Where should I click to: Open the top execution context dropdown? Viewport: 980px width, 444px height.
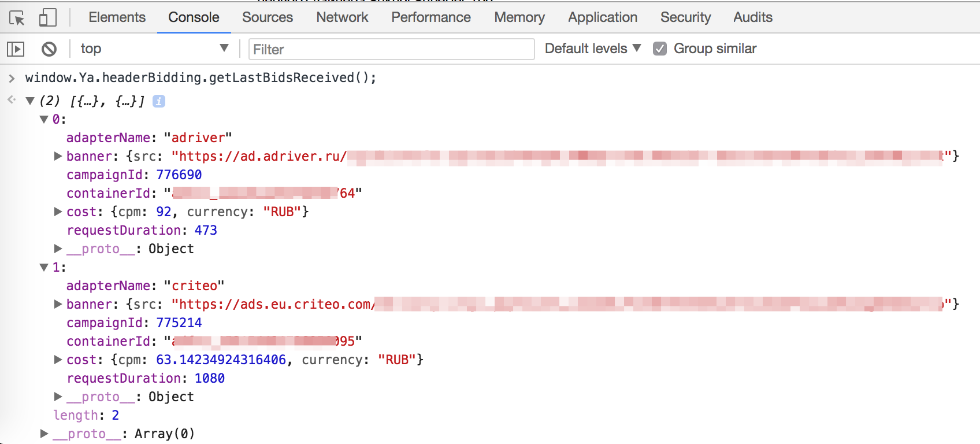point(154,49)
